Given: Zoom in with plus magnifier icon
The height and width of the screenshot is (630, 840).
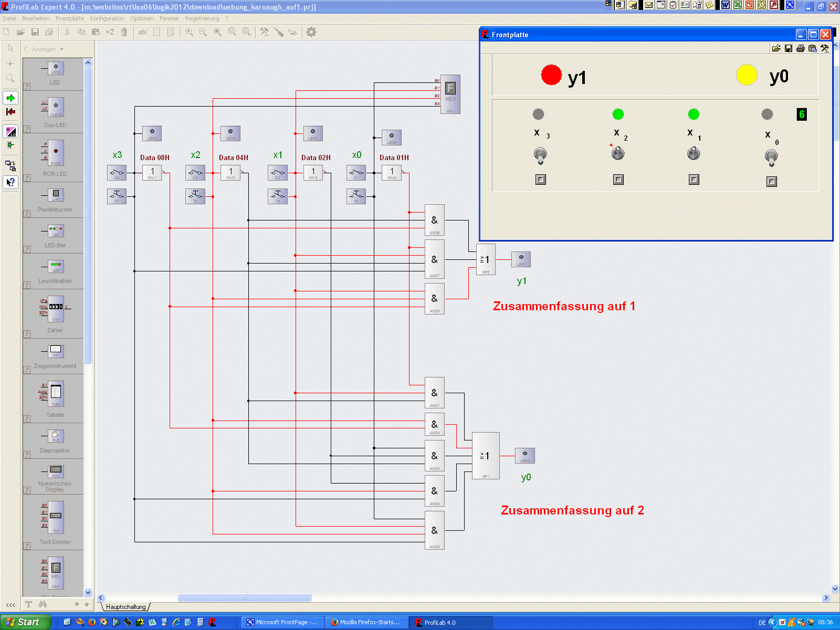Looking at the screenshot, I should pyautogui.click(x=189, y=32).
